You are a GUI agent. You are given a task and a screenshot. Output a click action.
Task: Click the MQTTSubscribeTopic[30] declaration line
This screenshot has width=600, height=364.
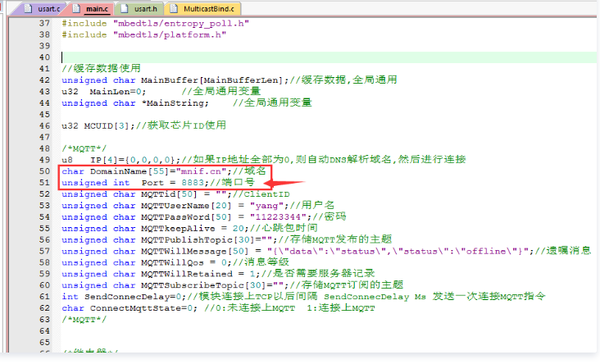[x=232, y=285]
